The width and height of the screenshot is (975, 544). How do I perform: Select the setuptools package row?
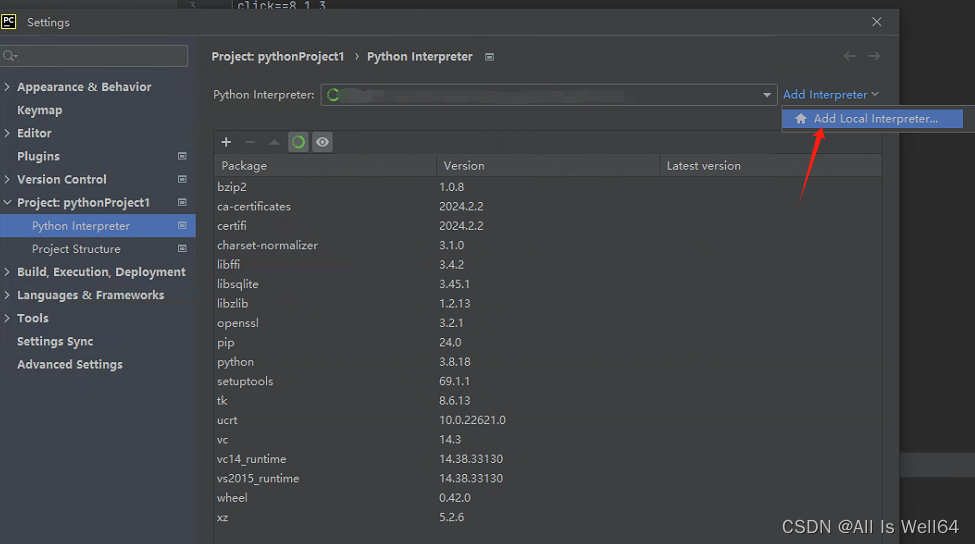coord(547,381)
